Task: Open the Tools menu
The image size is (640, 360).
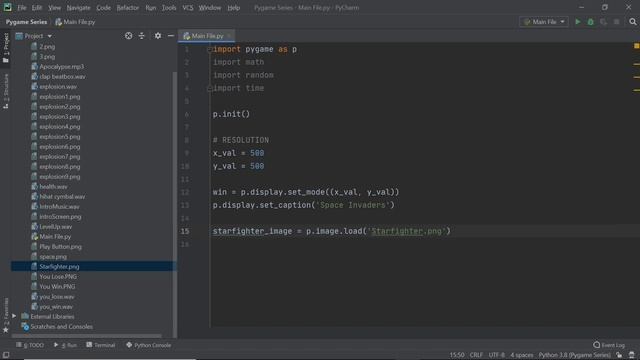Action: pos(169,7)
